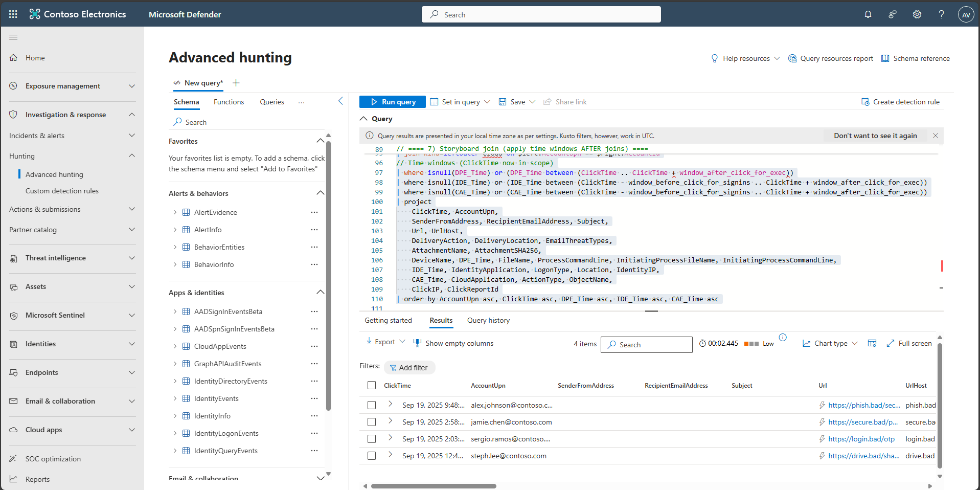Image resolution: width=980 pixels, height=490 pixels.
Task: Open the Query history tab
Action: click(x=488, y=320)
